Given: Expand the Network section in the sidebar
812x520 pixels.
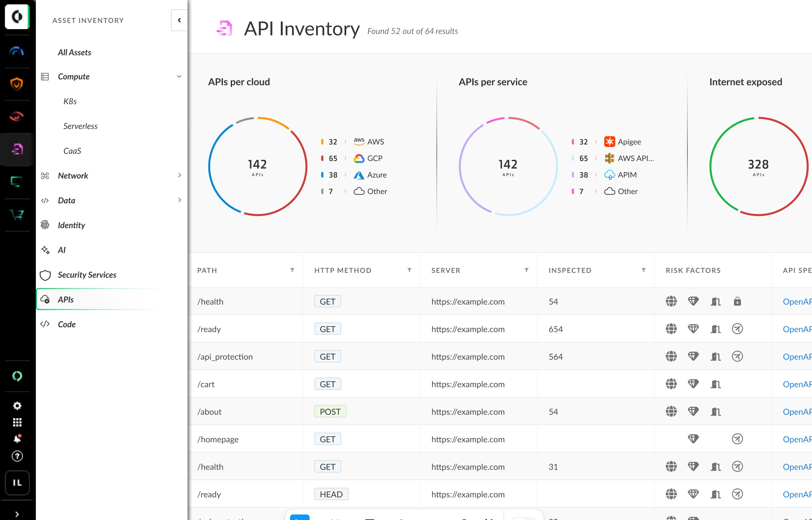Looking at the screenshot, I should (x=180, y=175).
